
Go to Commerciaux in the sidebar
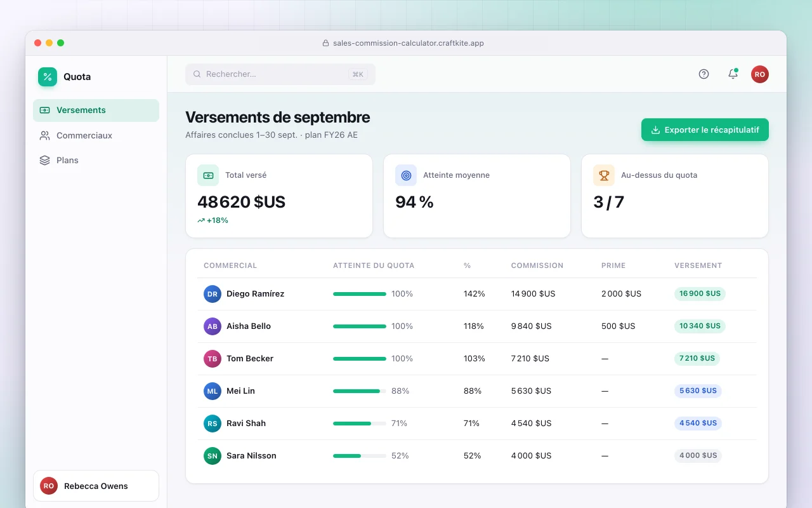[96, 135]
